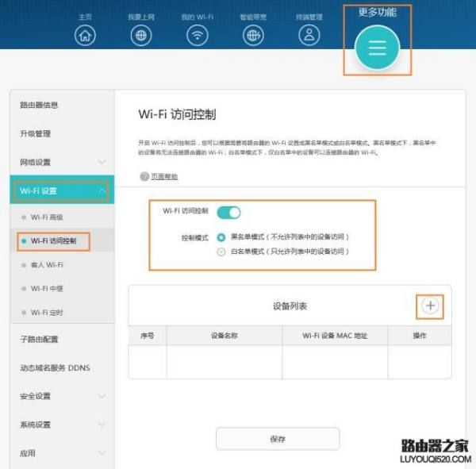Open the 我要上网 globe icon
Screen dimensions: 476x469
click(x=141, y=35)
